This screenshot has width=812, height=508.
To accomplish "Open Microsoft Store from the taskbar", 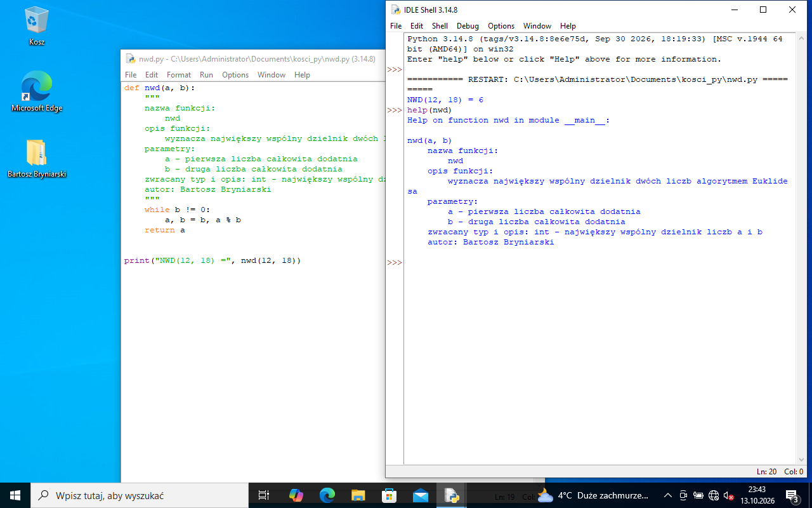I will (389, 495).
